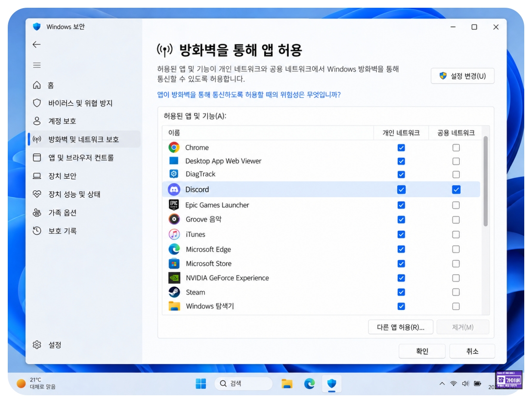Click 다른 앱 허용(R)... button

point(400,327)
